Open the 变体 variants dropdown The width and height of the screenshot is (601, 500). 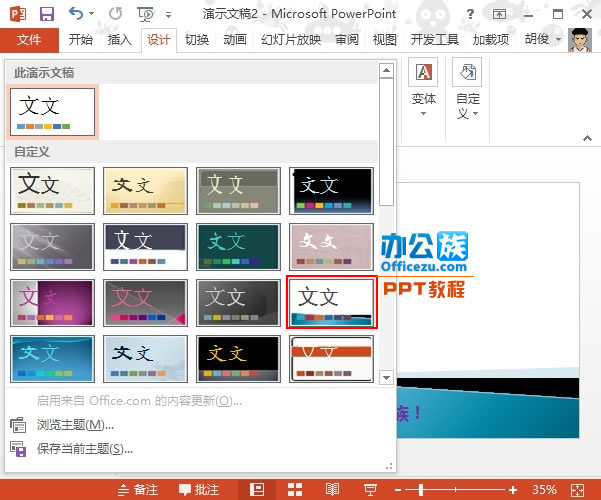424,87
